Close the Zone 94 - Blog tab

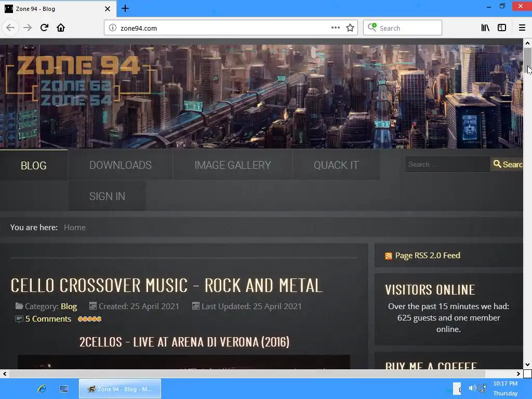pos(107,9)
